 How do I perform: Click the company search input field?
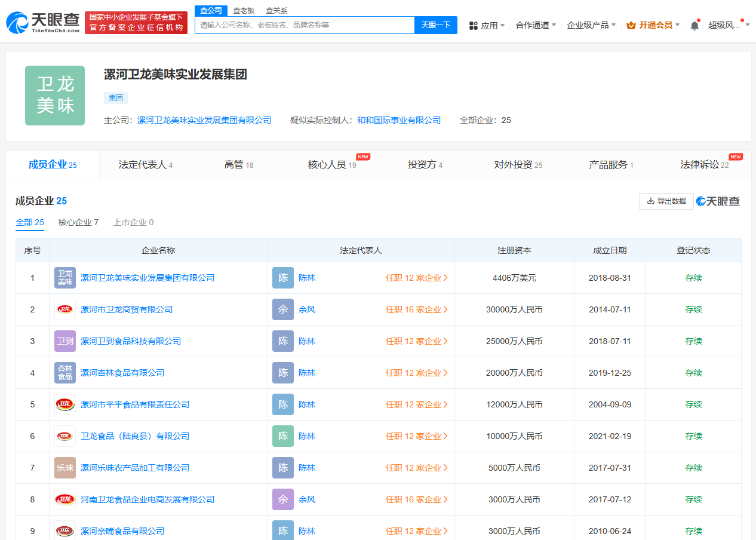pos(305,25)
